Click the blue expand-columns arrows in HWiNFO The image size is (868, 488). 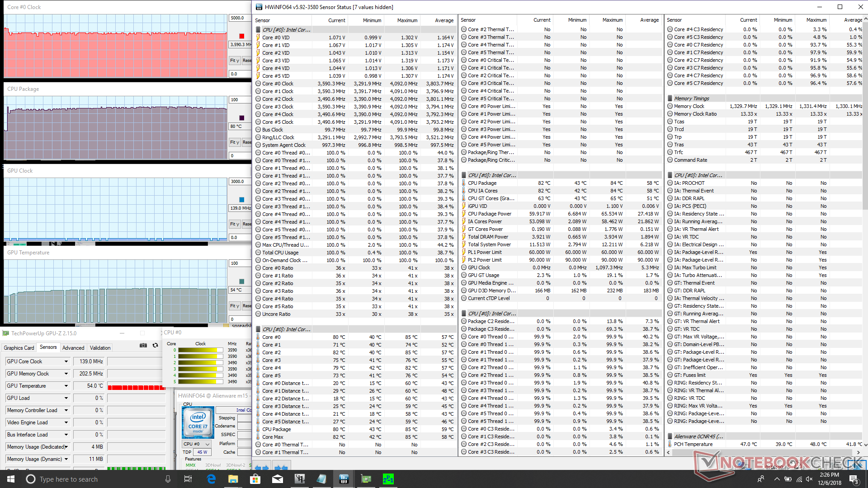261,467
